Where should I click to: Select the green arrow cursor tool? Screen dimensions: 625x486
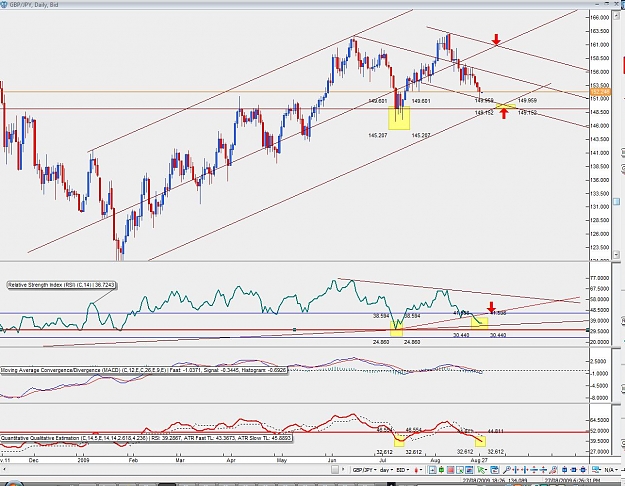coord(481,470)
